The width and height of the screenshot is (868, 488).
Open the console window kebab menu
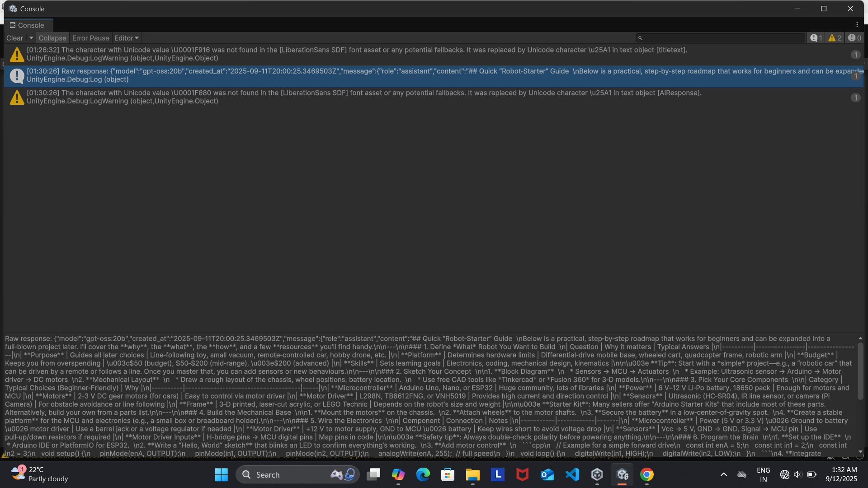857,25
